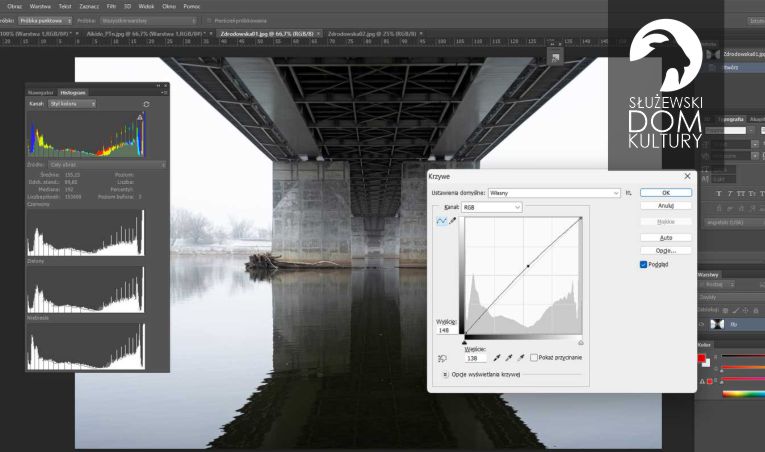Open the Filtr menu
Screen dimensions: 765x452
[112, 6]
